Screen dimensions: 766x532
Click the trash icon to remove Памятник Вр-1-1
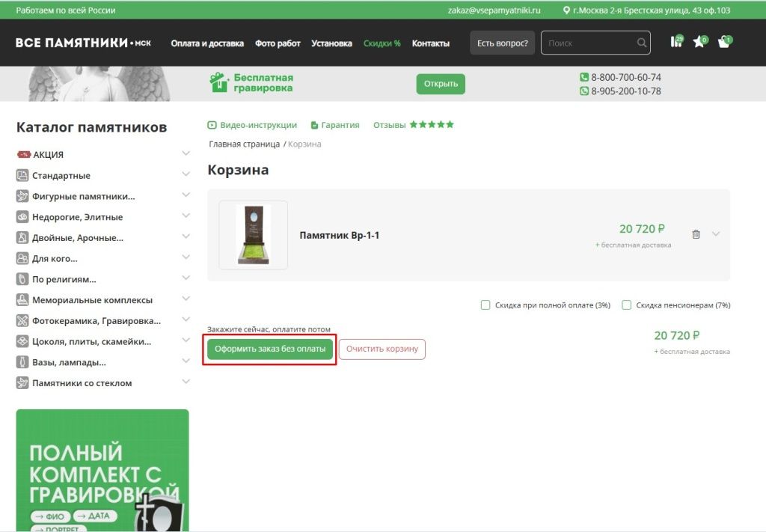[696, 234]
